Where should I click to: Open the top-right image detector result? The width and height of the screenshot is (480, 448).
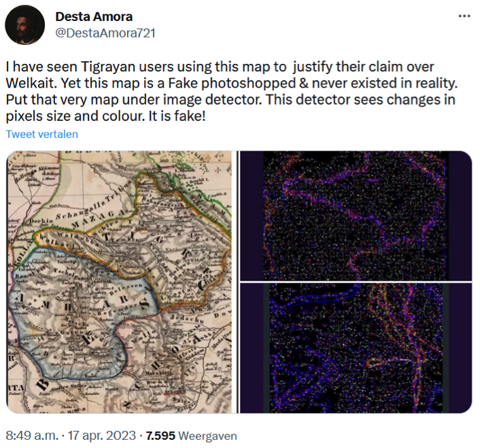[356, 216]
